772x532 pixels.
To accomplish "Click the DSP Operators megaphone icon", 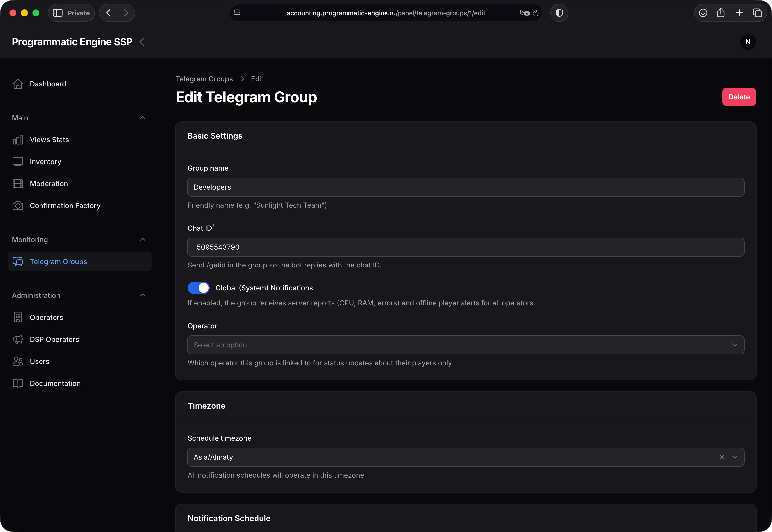I will point(18,339).
